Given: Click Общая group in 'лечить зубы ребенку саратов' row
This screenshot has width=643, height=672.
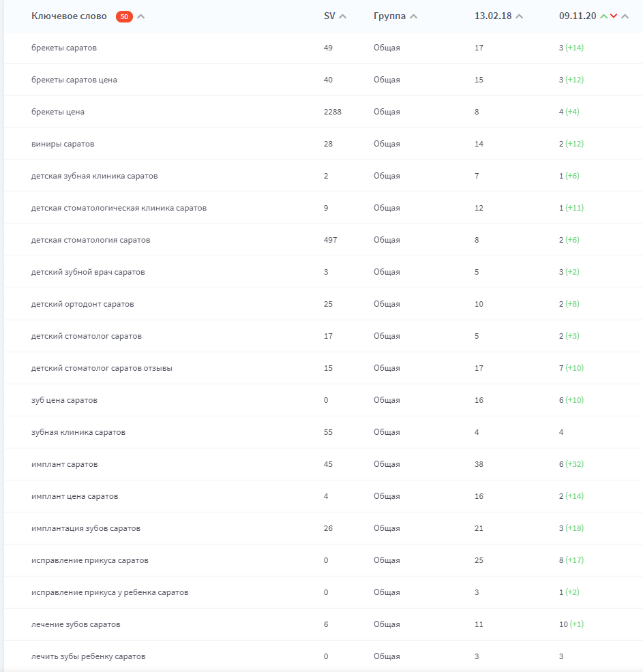Looking at the screenshot, I should (387, 656).
